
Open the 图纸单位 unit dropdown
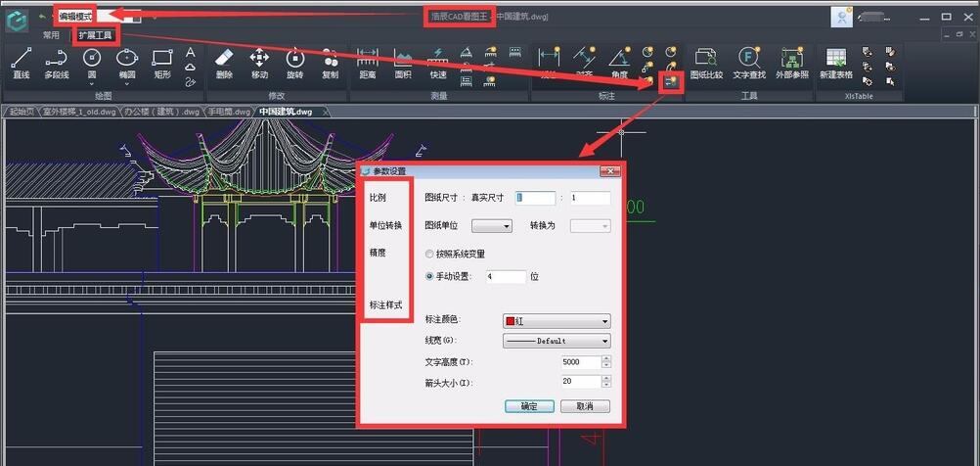click(x=492, y=226)
